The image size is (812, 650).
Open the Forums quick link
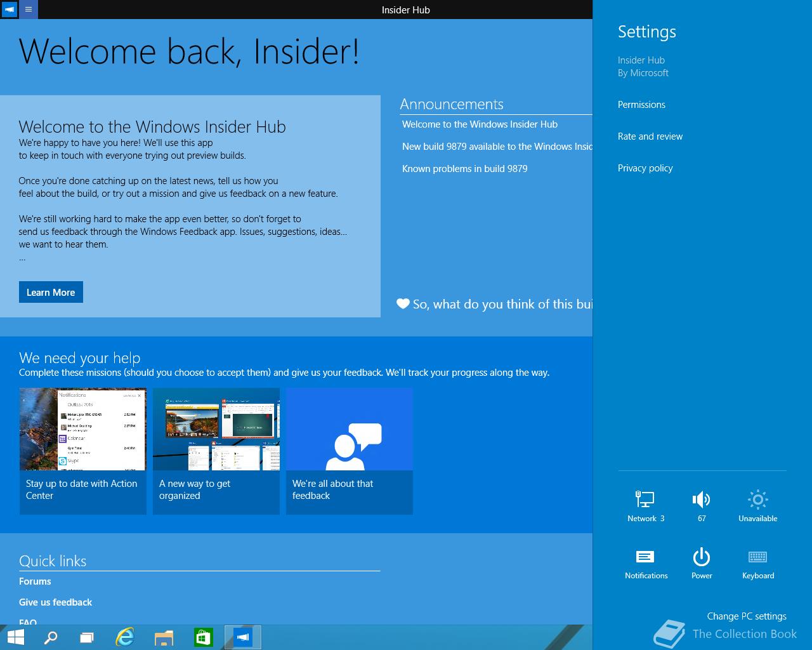tap(35, 581)
